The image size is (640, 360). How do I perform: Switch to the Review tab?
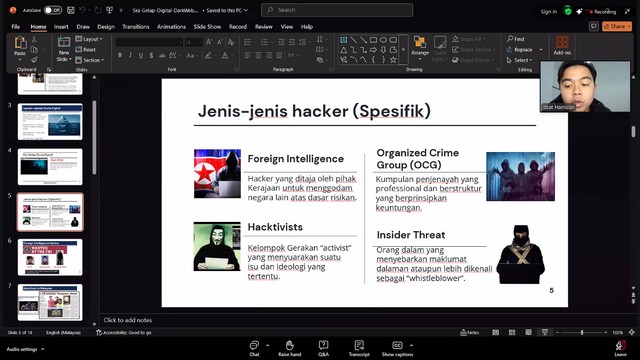coord(264,27)
